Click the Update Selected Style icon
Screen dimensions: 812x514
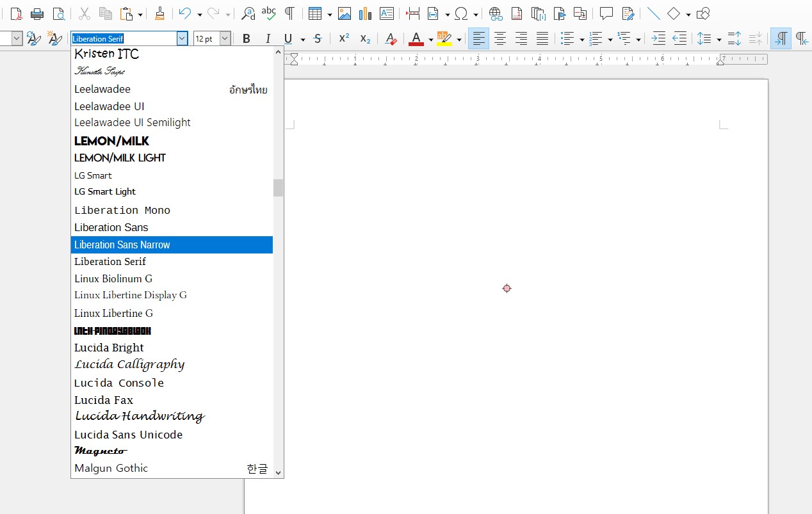point(34,39)
